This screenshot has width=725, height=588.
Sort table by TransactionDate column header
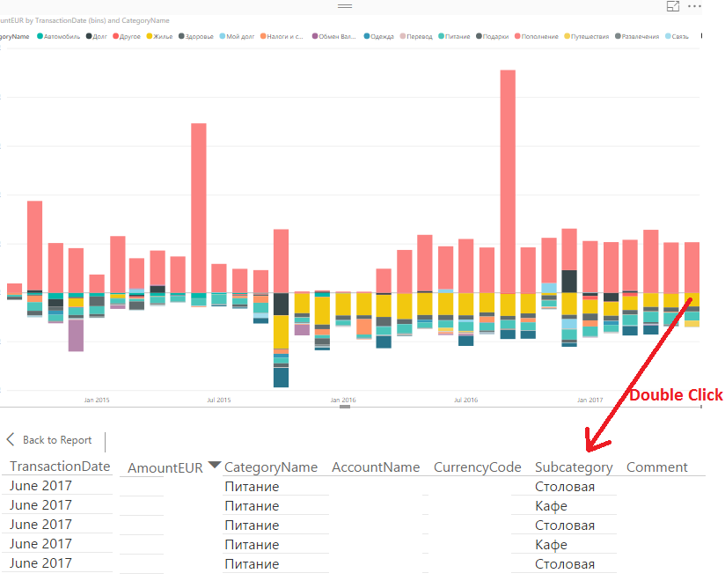tap(60, 467)
